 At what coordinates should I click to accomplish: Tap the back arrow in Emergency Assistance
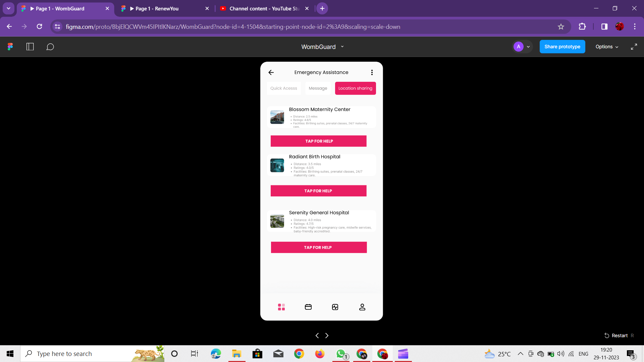[271, 72]
